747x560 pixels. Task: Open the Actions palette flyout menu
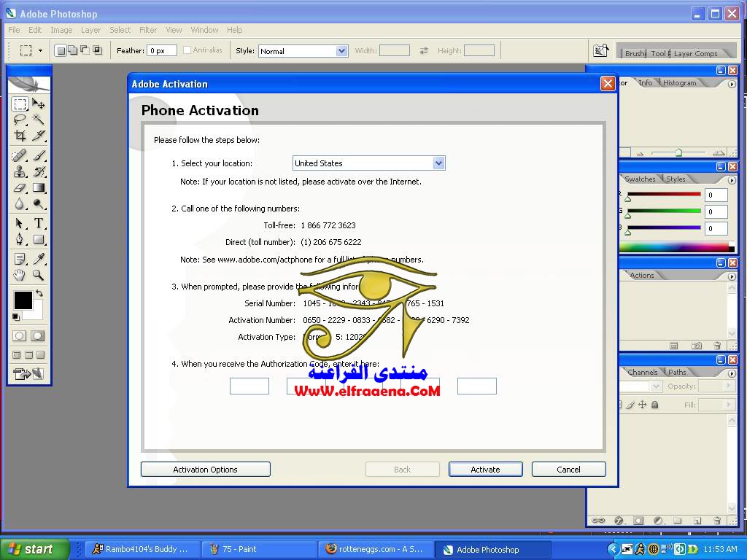point(732,276)
